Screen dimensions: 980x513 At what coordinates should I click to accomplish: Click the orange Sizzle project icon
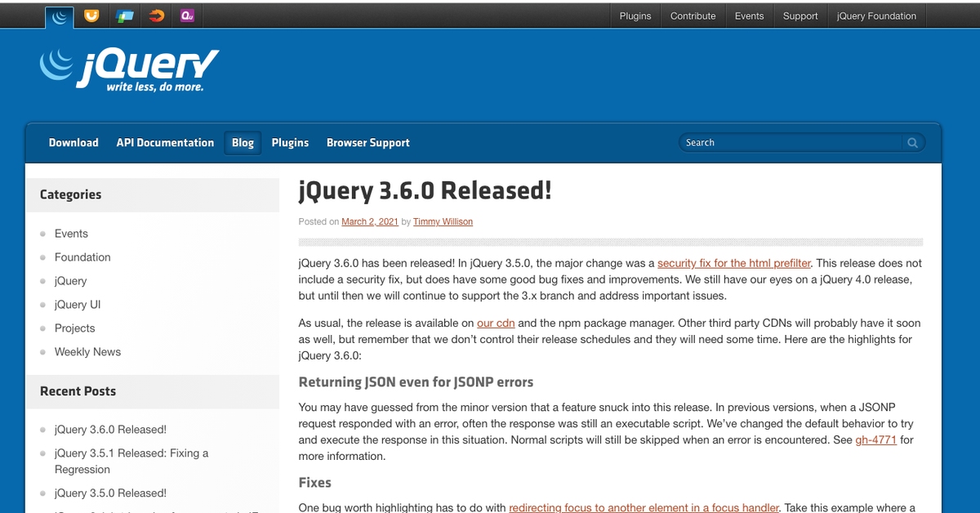(x=156, y=16)
